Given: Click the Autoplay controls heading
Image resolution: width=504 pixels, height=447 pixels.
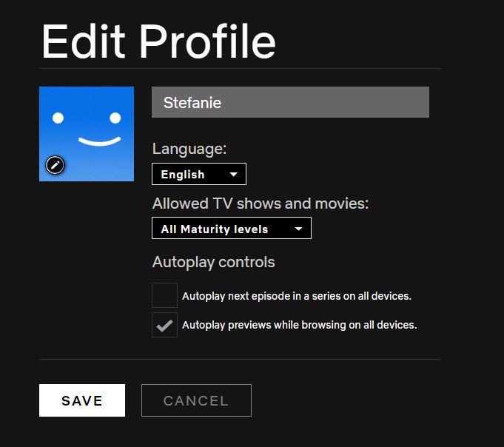Looking at the screenshot, I should [x=214, y=262].
